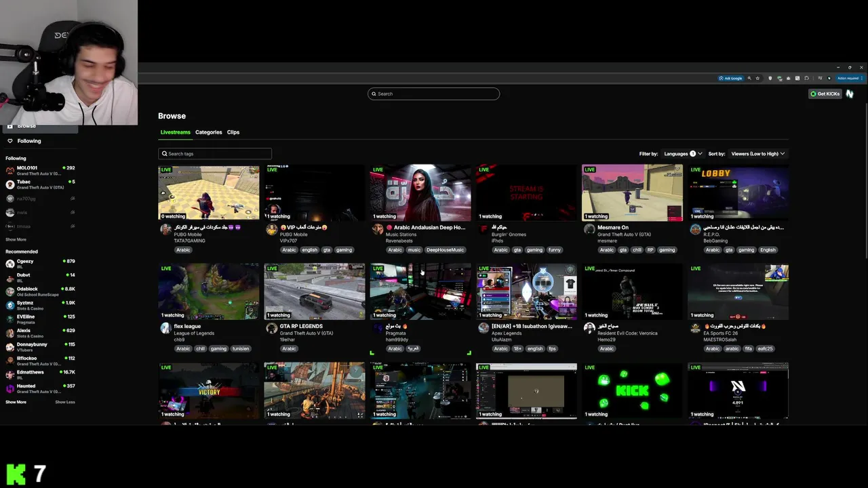
Task: Click the bookmark star icon in address bar
Action: [x=757, y=78]
